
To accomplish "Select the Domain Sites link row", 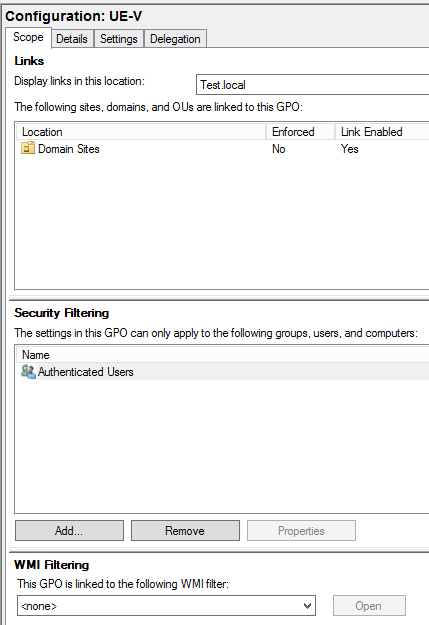I will (x=222, y=149).
